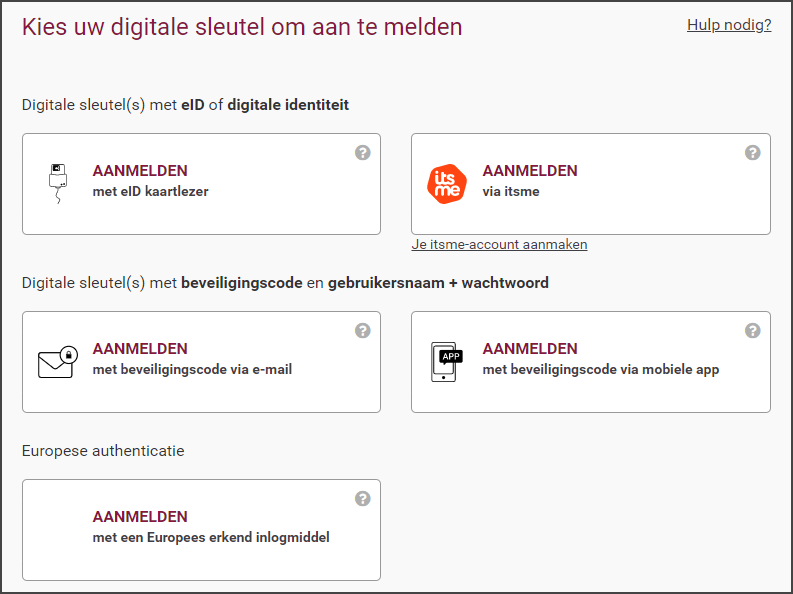Click 'met een Europees erkend inlogmiddel' subtitle

click(x=211, y=537)
